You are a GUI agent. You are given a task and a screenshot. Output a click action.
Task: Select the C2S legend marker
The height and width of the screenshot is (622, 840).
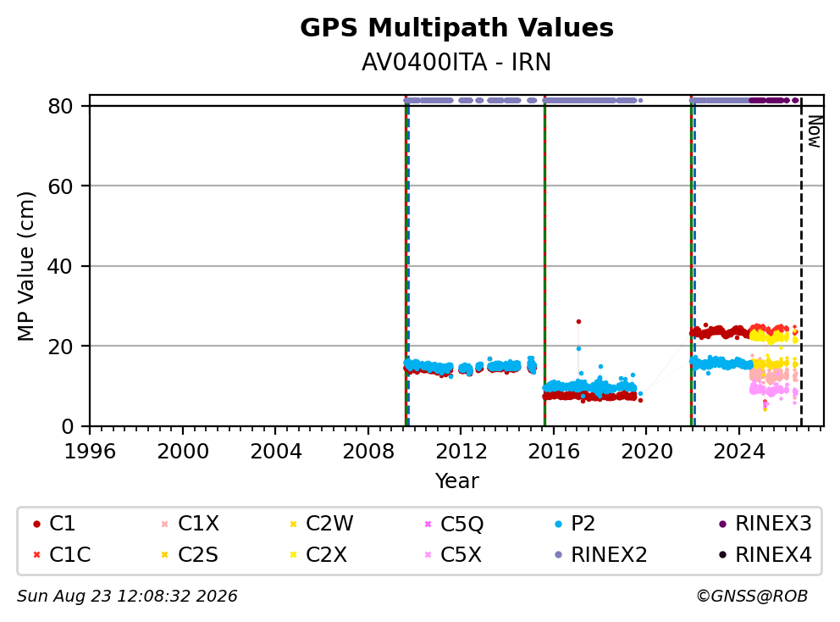[164, 555]
